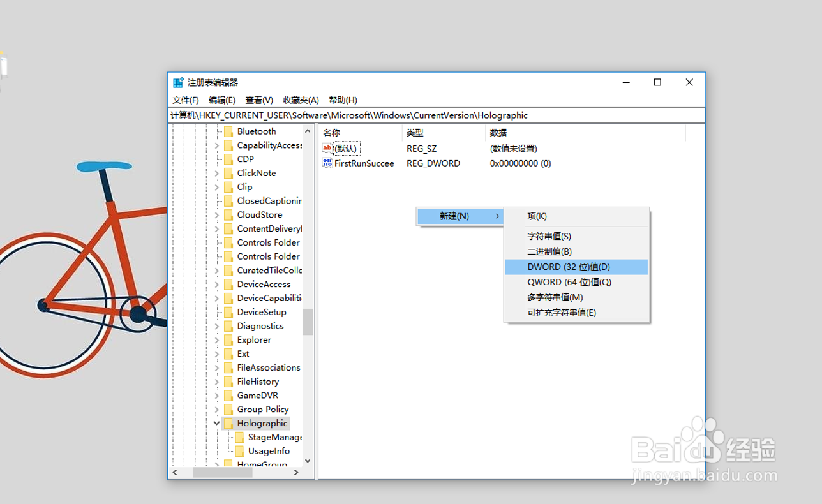
Task: Expand the Explorer key
Action: [x=217, y=340]
